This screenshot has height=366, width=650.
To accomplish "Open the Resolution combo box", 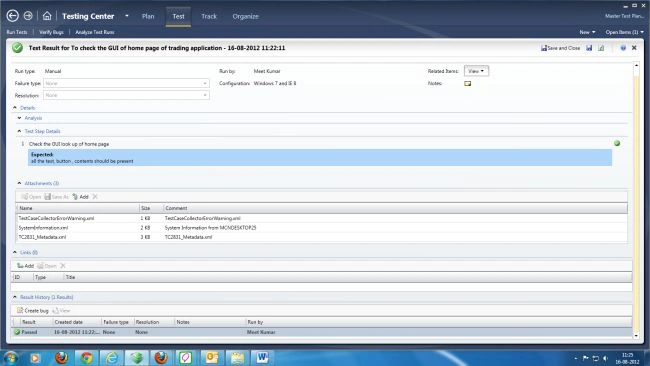I will point(126,95).
